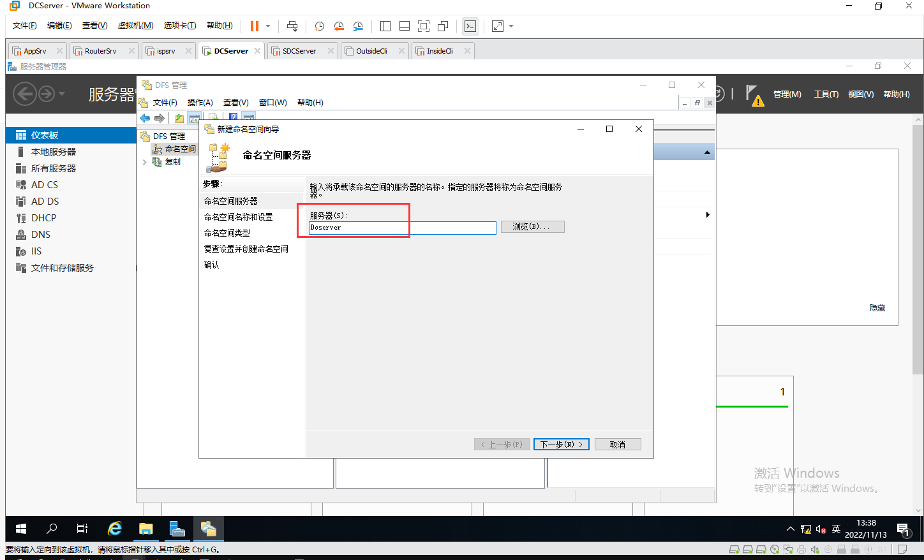Open 管理(M) menu in Server Manager

pos(787,94)
